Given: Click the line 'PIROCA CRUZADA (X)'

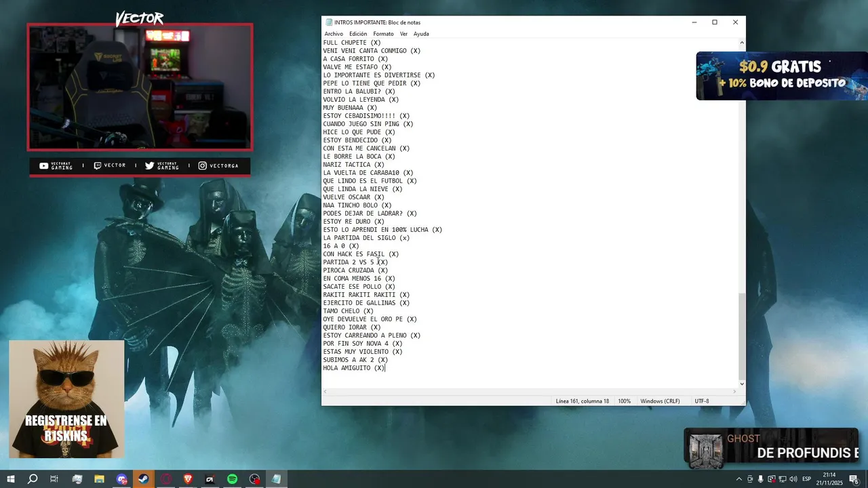Looking at the screenshot, I should coord(355,270).
